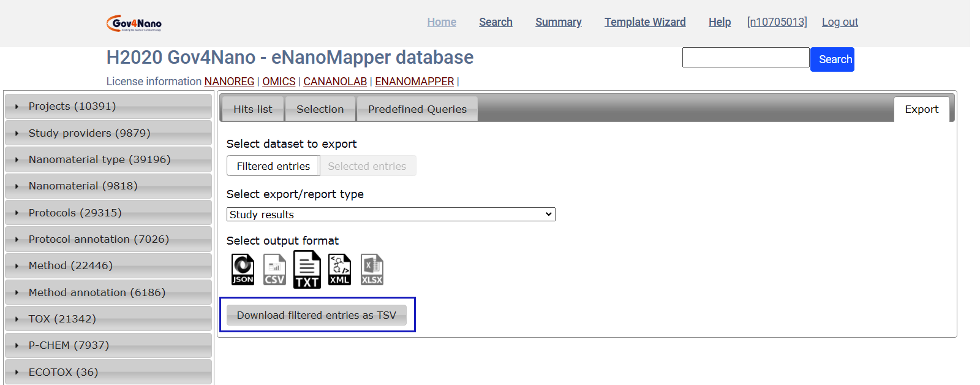The height and width of the screenshot is (385, 980).
Task: Select the Selected entries dataset option
Action: (x=367, y=166)
